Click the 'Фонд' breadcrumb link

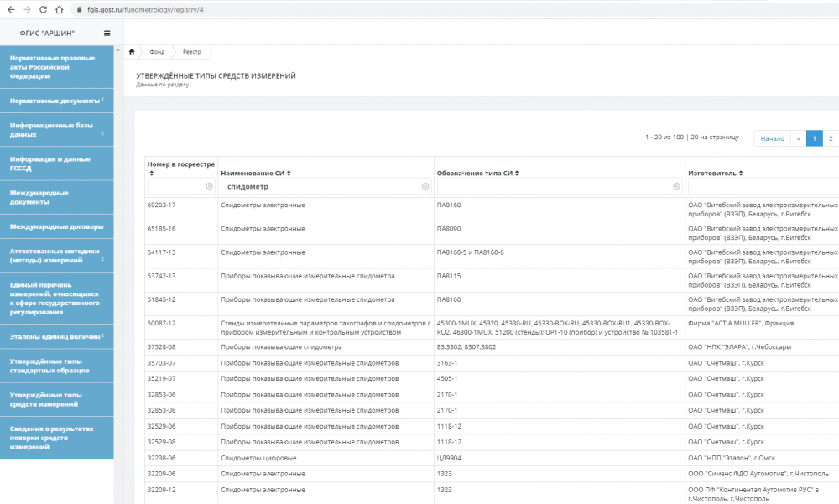(x=158, y=52)
